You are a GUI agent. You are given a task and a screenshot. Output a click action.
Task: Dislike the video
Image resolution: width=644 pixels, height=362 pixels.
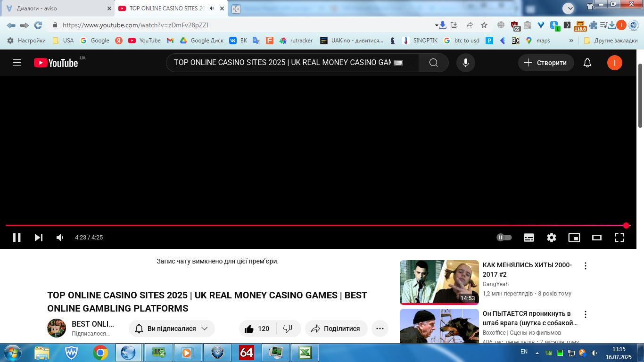pyautogui.click(x=288, y=329)
